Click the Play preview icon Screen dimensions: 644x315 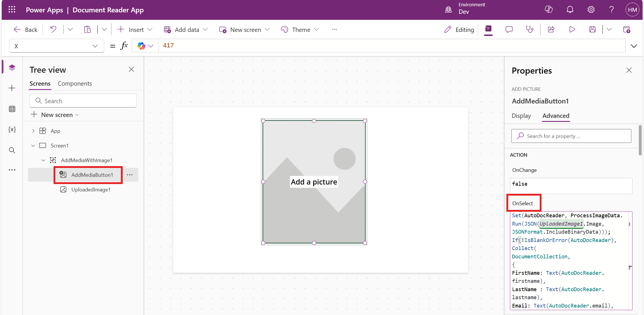point(572,29)
